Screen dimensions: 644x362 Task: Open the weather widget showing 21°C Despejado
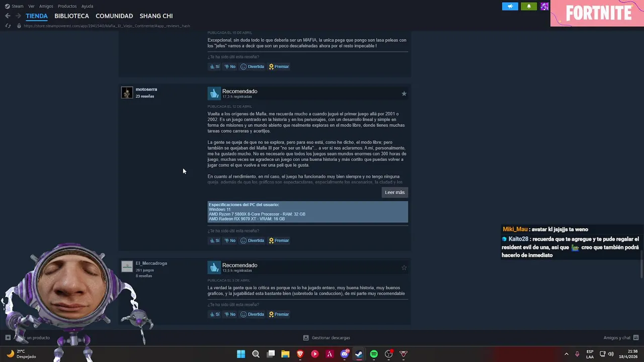pyautogui.click(x=22, y=354)
